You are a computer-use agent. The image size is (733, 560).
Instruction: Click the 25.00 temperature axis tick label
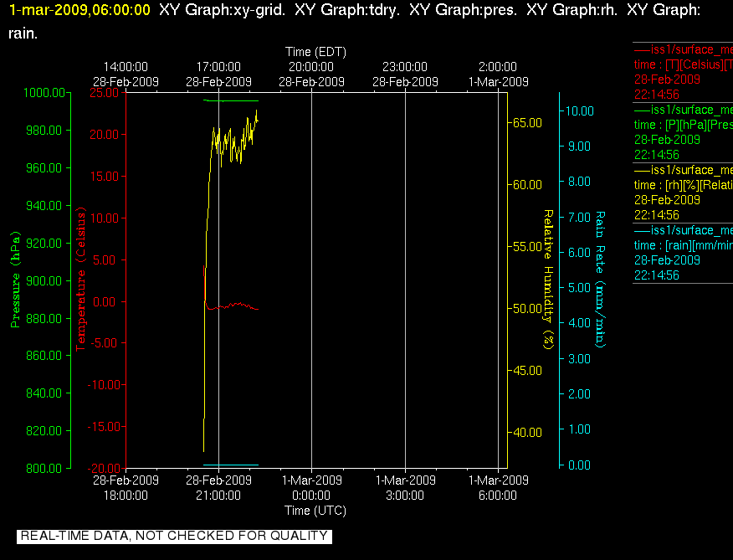click(105, 93)
